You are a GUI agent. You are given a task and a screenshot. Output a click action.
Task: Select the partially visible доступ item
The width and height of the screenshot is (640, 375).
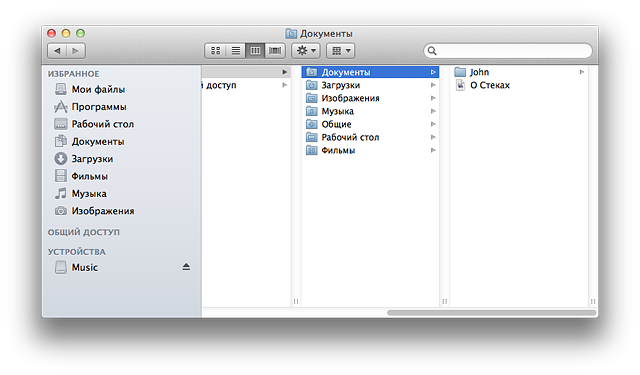(x=246, y=85)
